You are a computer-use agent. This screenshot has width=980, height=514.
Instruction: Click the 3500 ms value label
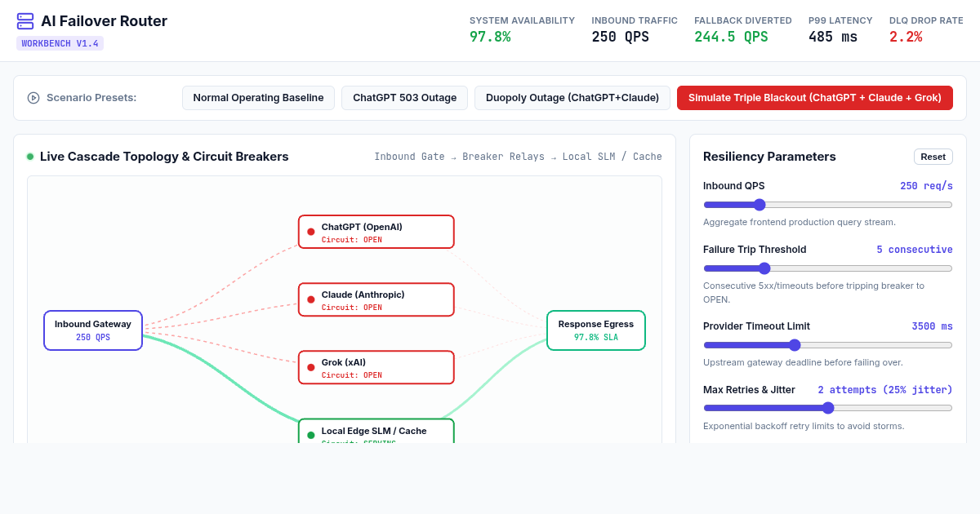pyautogui.click(x=932, y=326)
